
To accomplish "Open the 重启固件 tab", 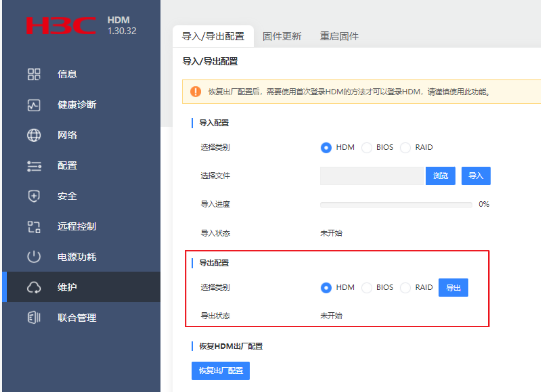I will pyautogui.click(x=339, y=36).
